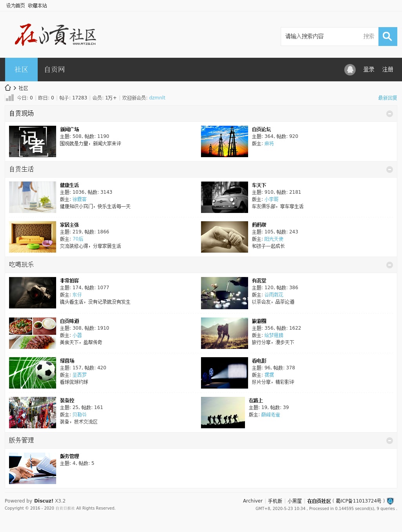The height and width of the screenshot is (532, 402).
Task: Click the 手机版 footer link
Action: click(x=275, y=501)
